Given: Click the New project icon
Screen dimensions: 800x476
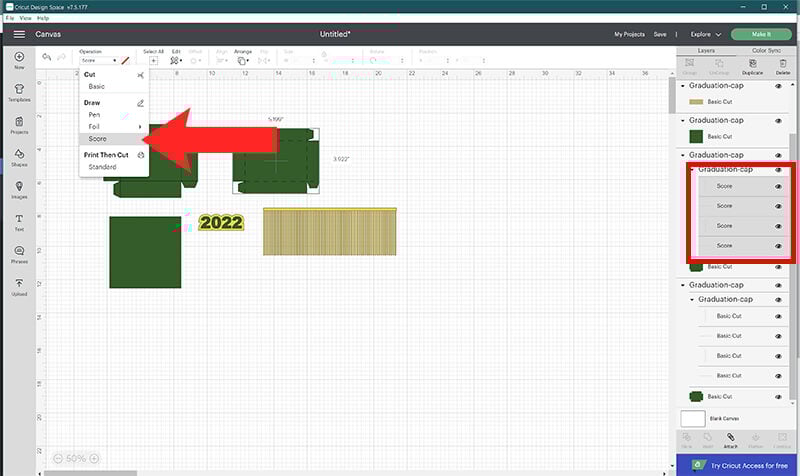Looking at the screenshot, I should (x=19, y=57).
